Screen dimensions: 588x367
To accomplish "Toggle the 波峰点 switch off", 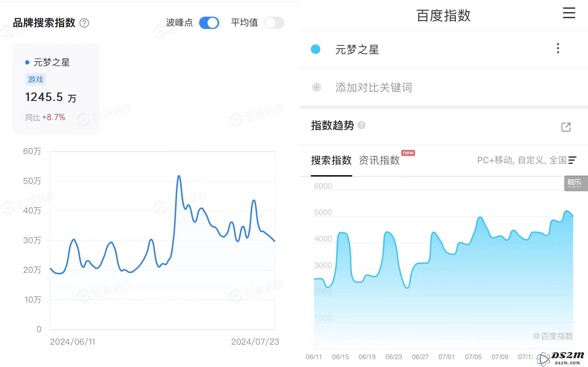I will pyautogui.click(x=209, y=23).
